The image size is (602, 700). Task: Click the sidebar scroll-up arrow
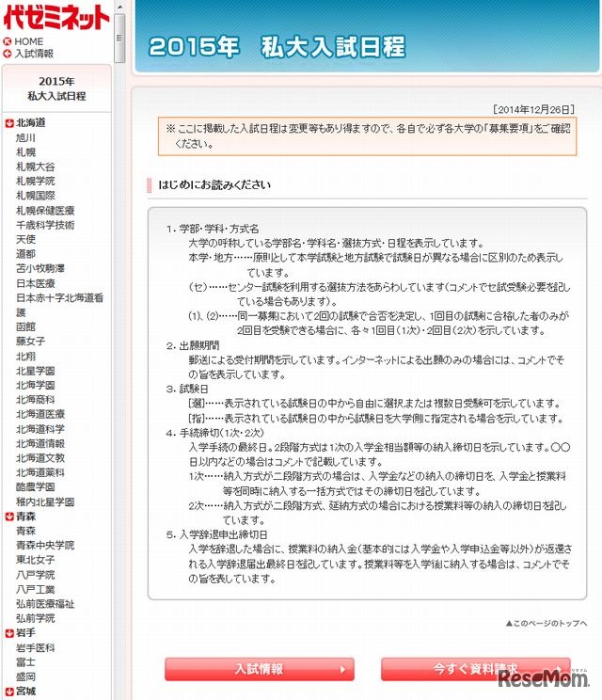coord(119,8)
